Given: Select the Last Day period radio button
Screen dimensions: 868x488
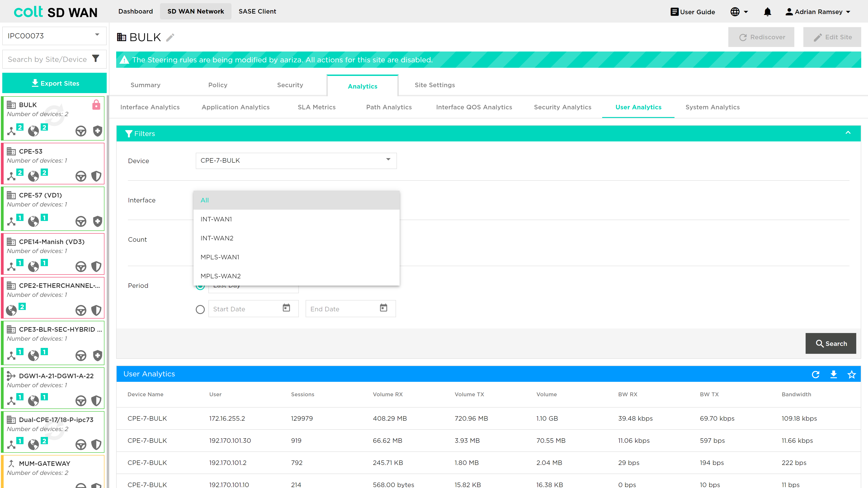Looking at the screenshot, I should [200, 286].
